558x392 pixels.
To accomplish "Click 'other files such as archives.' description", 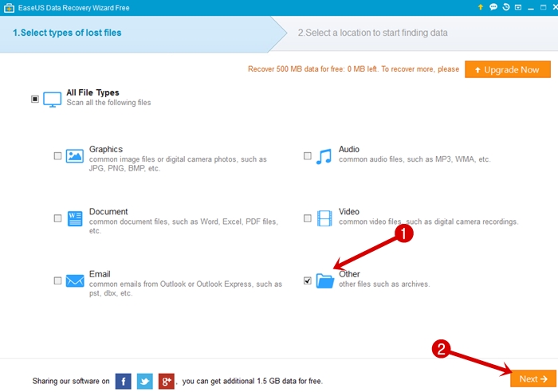I will (384, 284).
